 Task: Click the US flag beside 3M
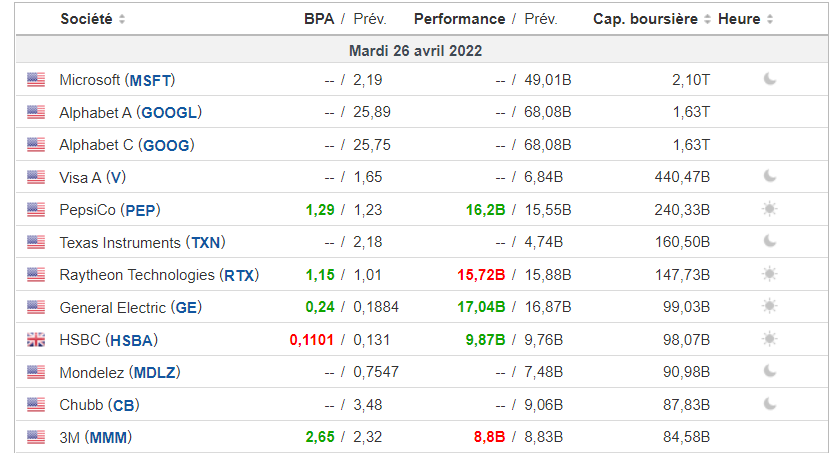point(36,437)
